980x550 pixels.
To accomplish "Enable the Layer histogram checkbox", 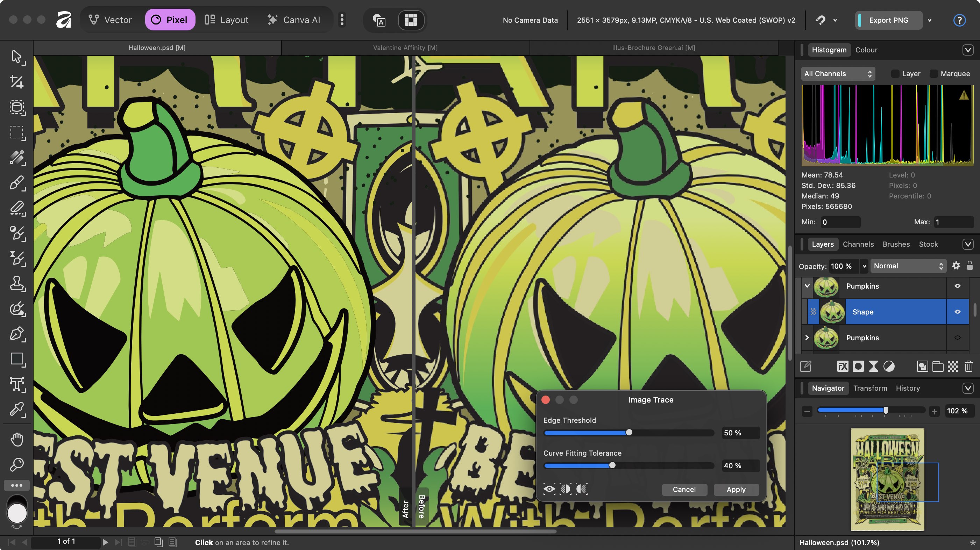I will coord(895,74).
